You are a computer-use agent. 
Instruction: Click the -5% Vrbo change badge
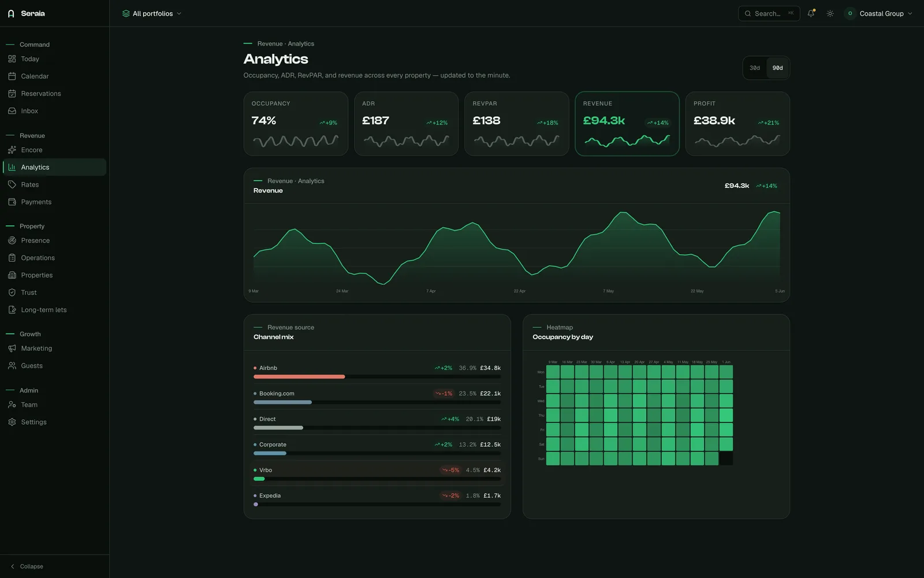450,470
